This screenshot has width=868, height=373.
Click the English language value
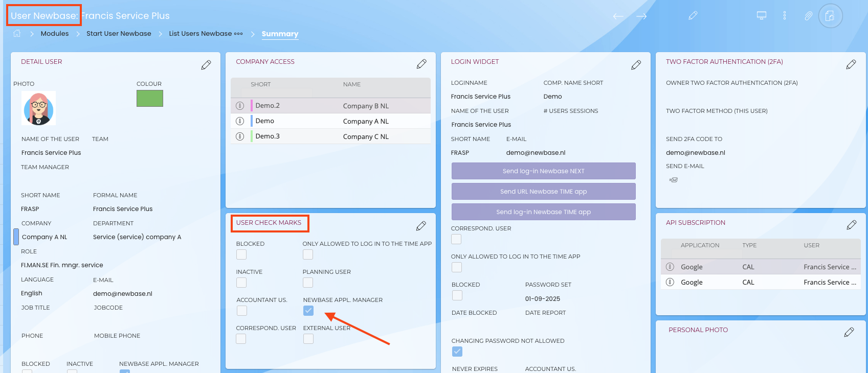pos(32,293)
